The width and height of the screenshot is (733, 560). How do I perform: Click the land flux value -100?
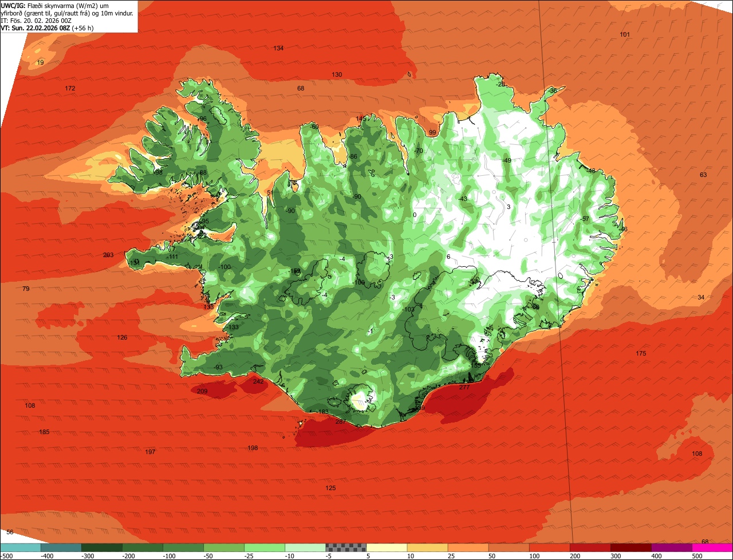pyautogui.click(x=224, y=267)
